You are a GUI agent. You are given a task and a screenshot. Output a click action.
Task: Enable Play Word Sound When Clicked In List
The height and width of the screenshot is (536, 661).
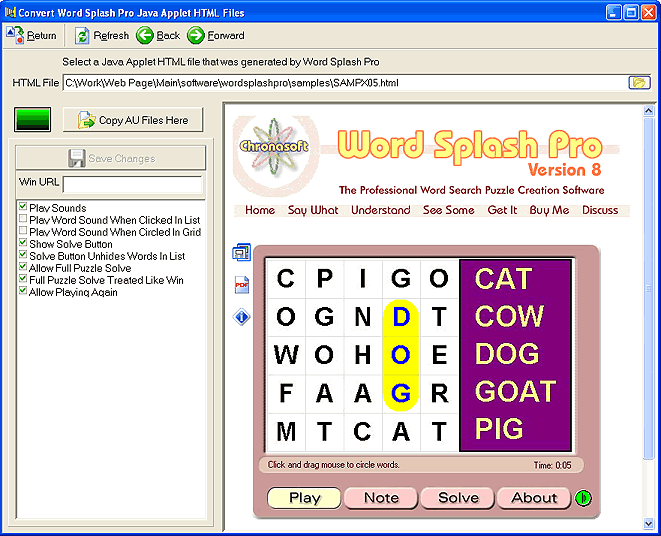[23, 220]
